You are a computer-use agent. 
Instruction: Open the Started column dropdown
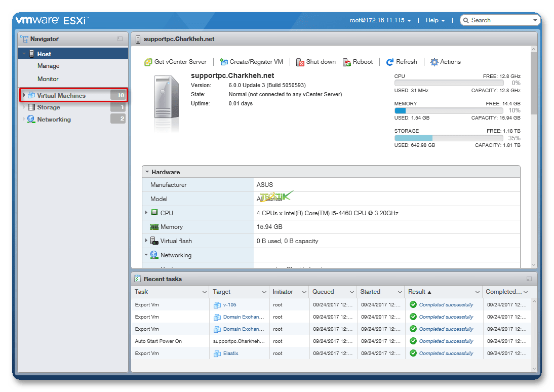point(400,292)
